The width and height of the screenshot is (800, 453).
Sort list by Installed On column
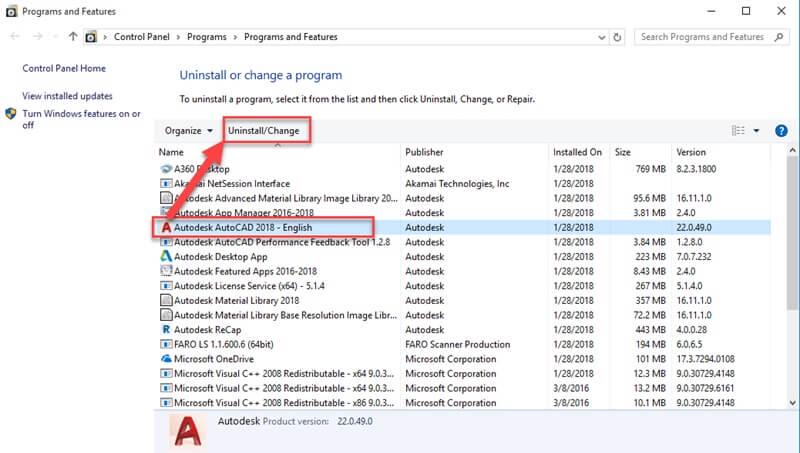[x=578, y=152]
